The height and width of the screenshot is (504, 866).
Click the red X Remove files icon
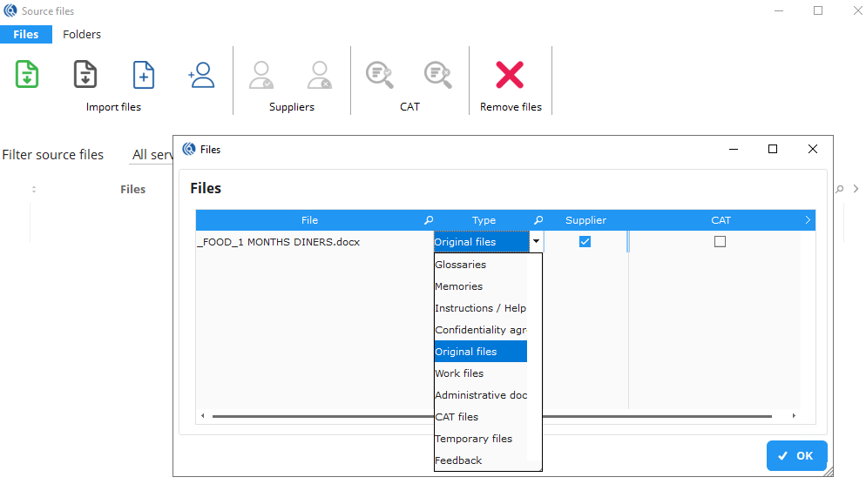point(510,75)
